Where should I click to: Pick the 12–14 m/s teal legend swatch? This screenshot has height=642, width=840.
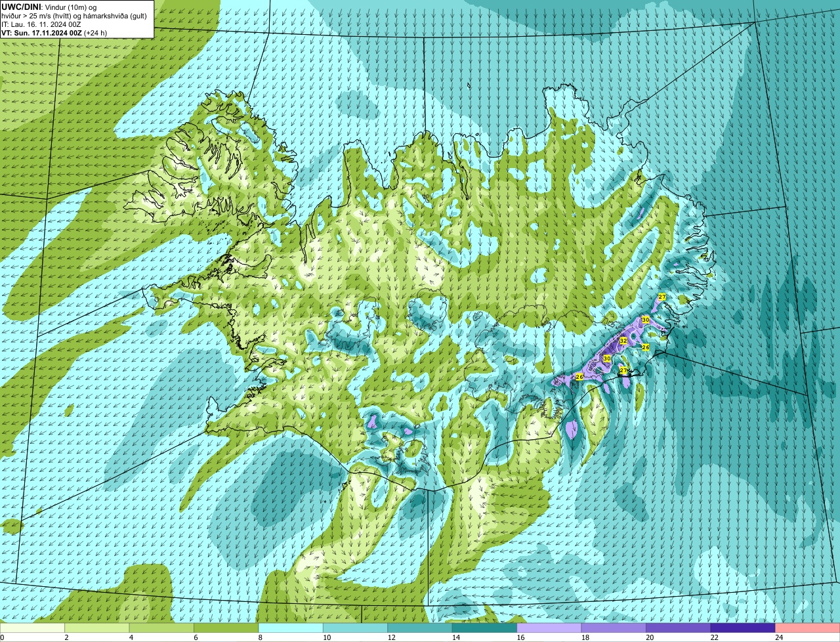(x=421, y=628)
